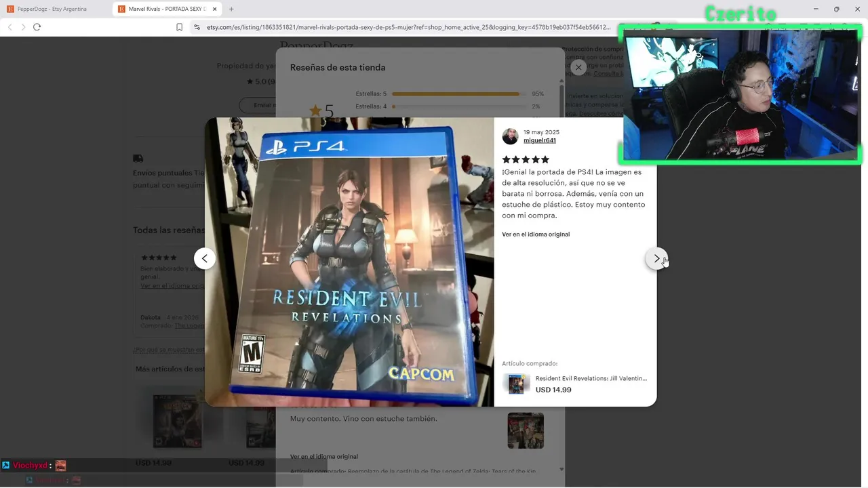Reload the Etsy listing page
The width and height of the screenshot is (868, 488).
(x=37, y=27)
